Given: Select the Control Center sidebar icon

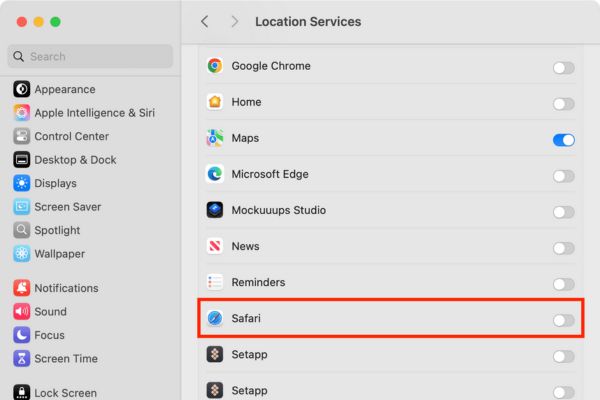Looking at the screenshot, I should 21,136.
